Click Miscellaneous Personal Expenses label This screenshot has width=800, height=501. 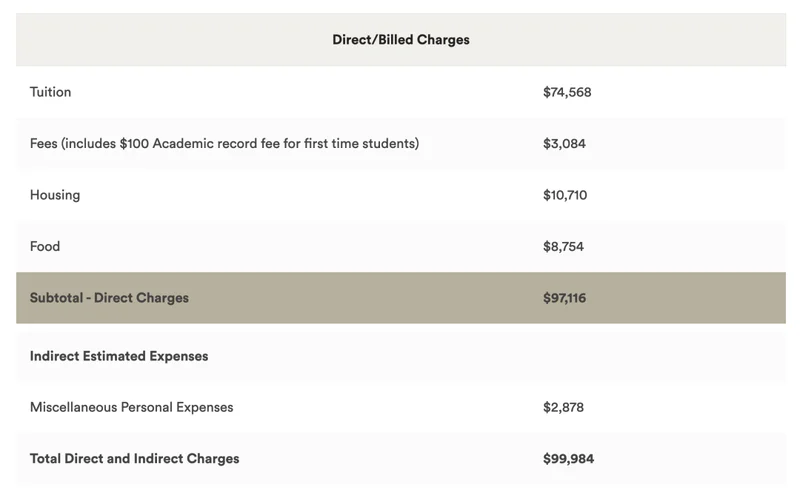131,407
